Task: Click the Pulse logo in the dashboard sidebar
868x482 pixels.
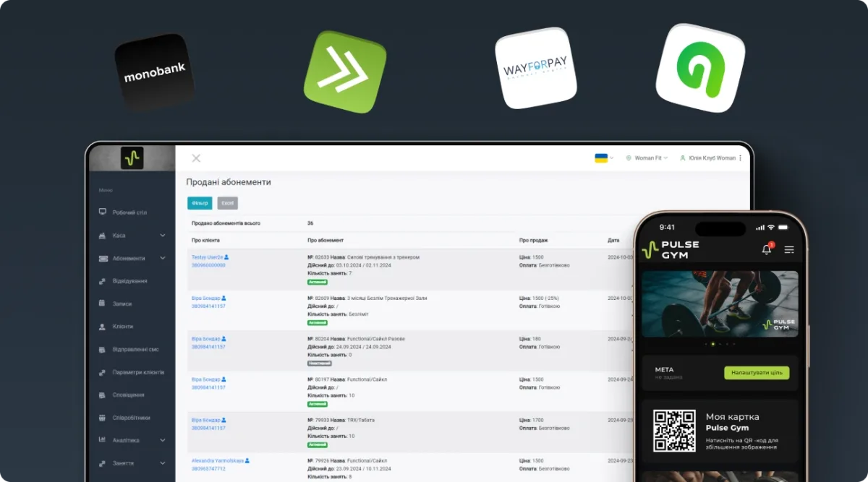Action: [132, 158]
